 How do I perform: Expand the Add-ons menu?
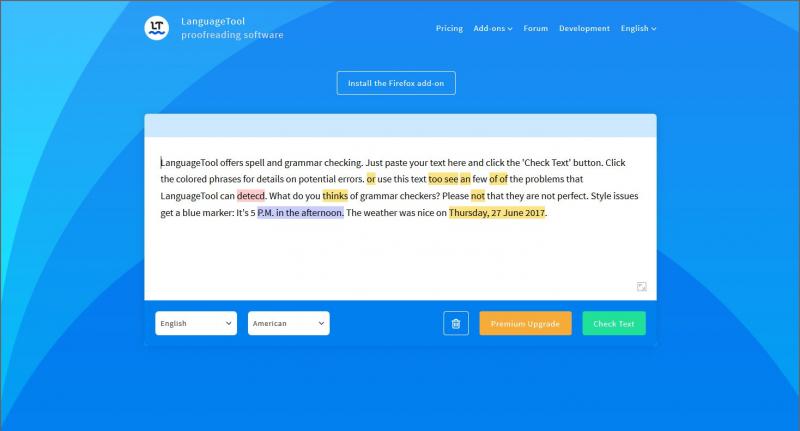pos(492,29)
